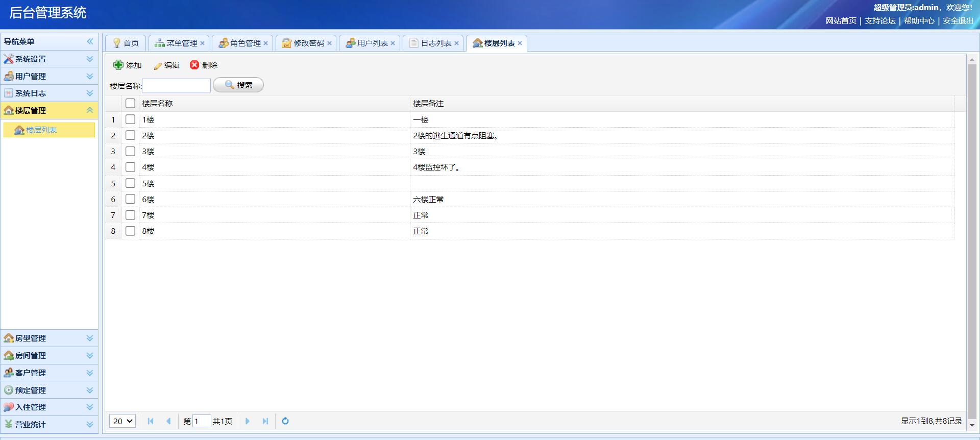The width and height of the screenshot is (980, 440).
Task: Open the 支持论坛 link
Action: [x=880, y=21]
